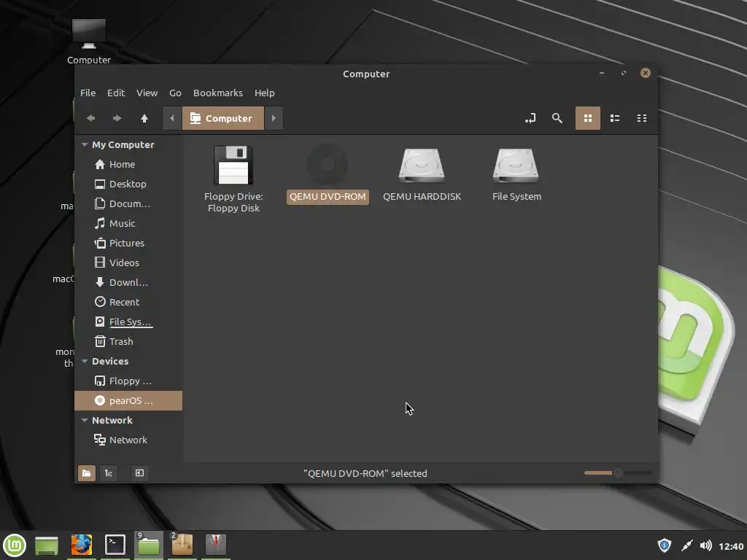Click left chevron of the path bar

[x=172, y=118]
